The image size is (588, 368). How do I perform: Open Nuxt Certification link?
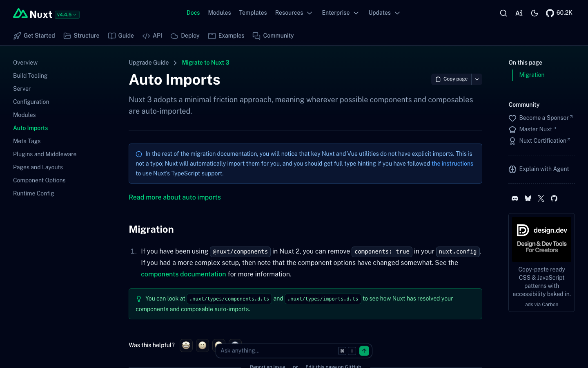point(539,141)
